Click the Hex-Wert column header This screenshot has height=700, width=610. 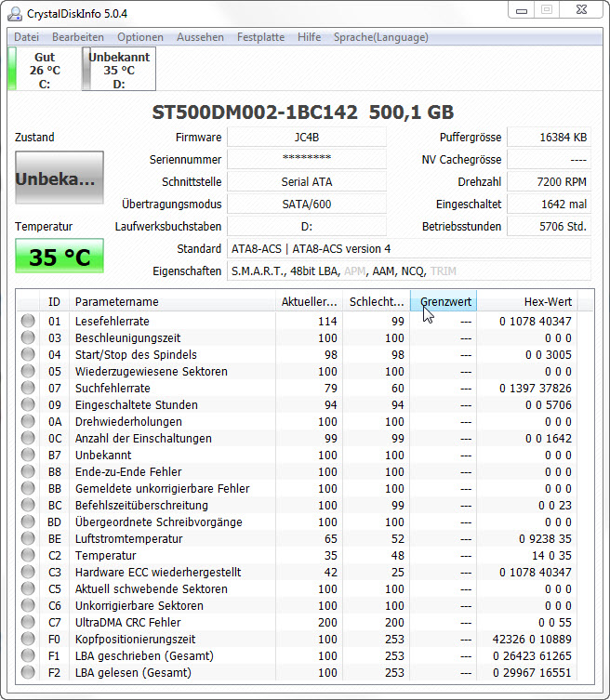528,302
